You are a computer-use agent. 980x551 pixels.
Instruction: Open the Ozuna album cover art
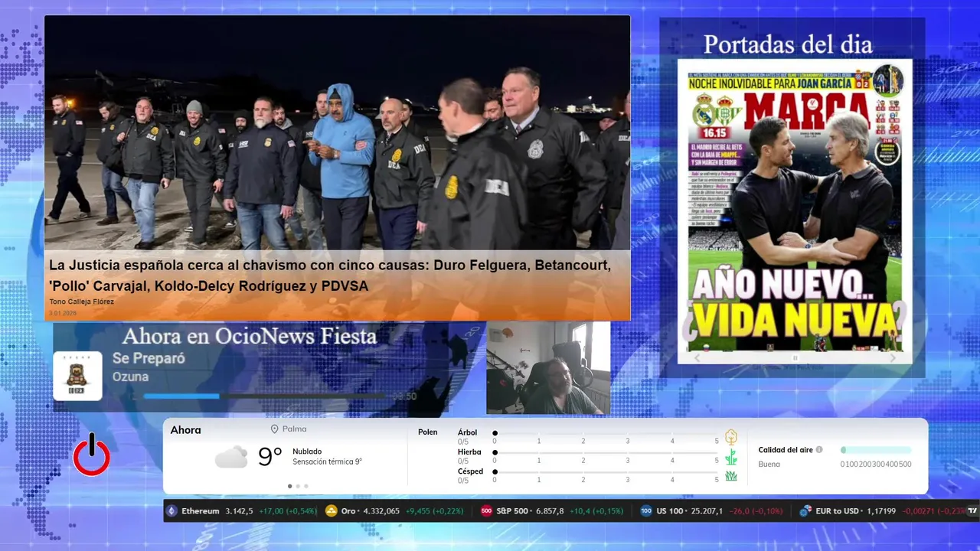[x=77, y=376]
